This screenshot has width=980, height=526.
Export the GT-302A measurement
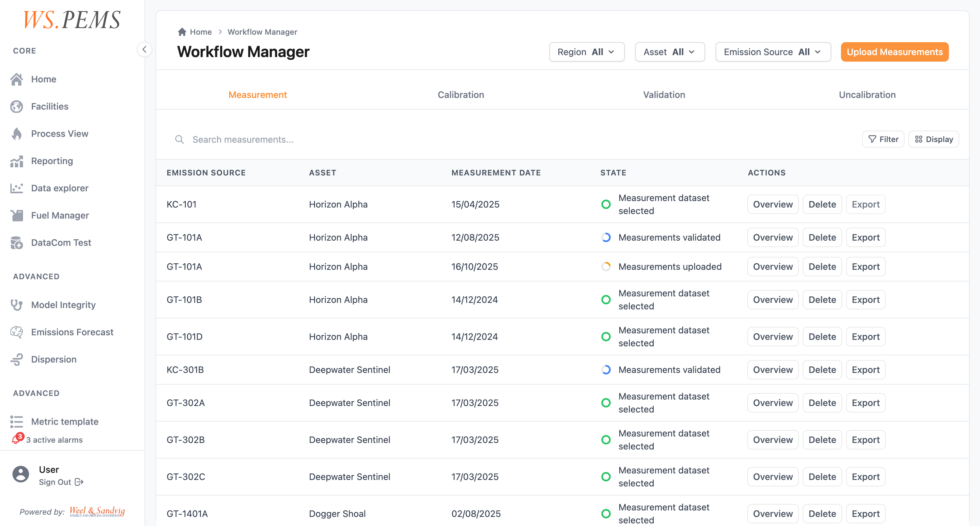(866, 403)
